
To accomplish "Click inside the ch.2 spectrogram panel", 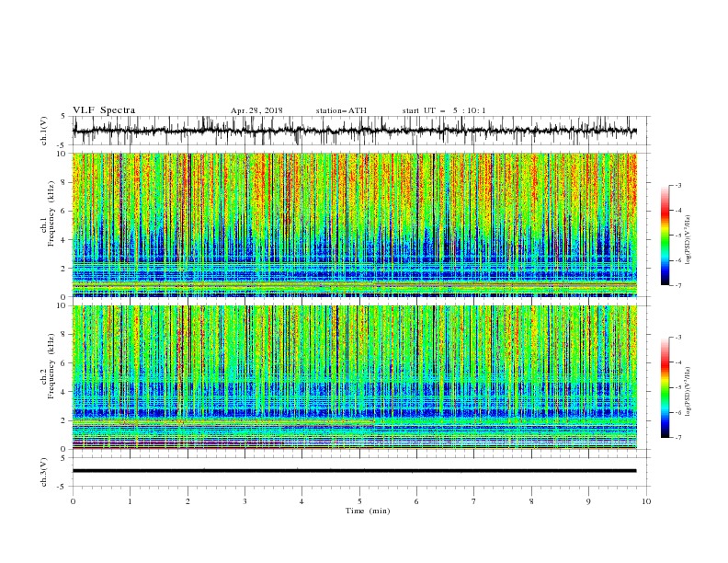I will [354, 377].
